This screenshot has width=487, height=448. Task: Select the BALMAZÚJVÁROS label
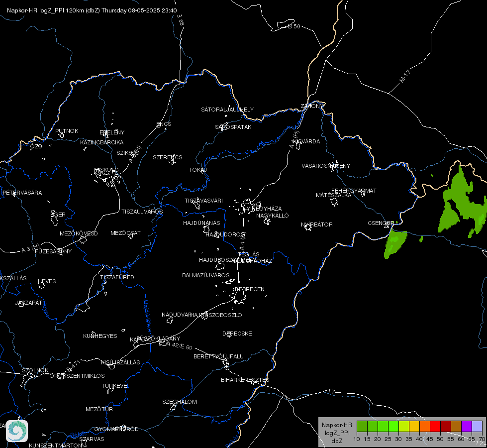click(x=205, y=275)
